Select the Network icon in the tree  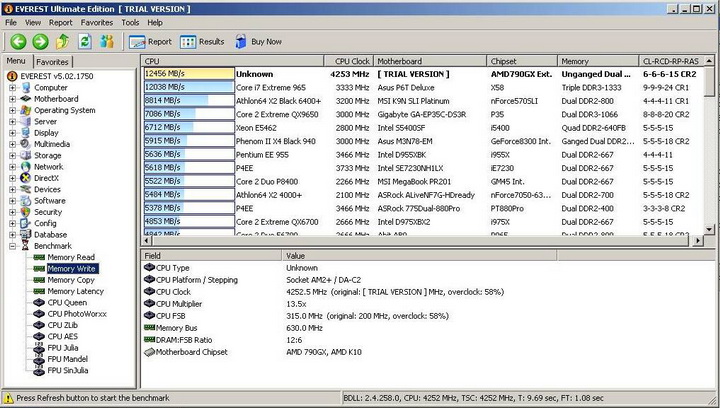click(26, 167)
